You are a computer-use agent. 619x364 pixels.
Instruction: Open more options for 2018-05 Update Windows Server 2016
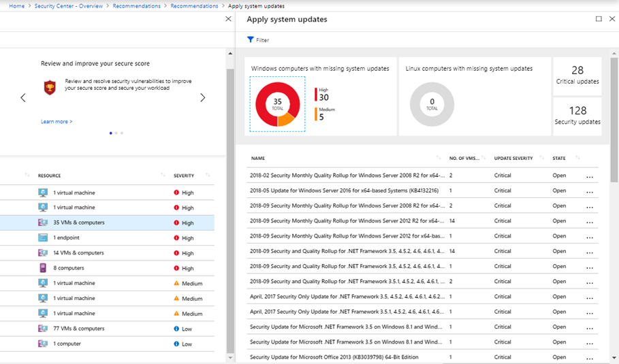[x=590, y=192]
